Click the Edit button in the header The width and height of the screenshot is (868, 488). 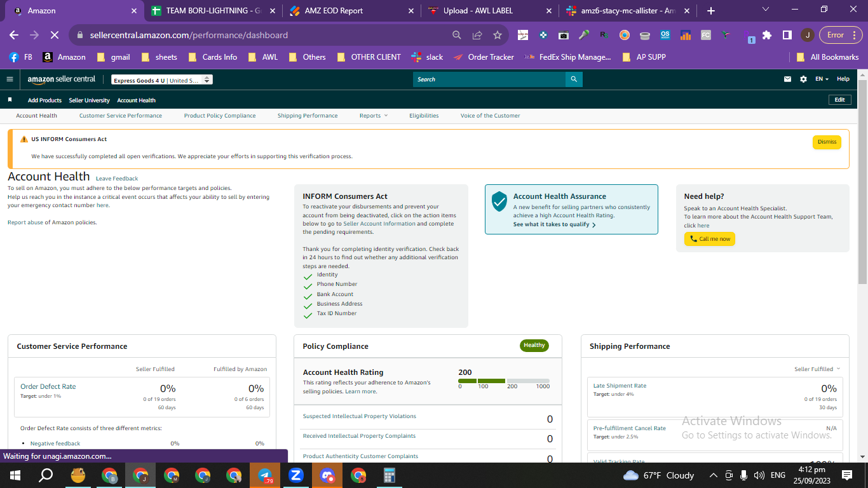coord(839,100)
